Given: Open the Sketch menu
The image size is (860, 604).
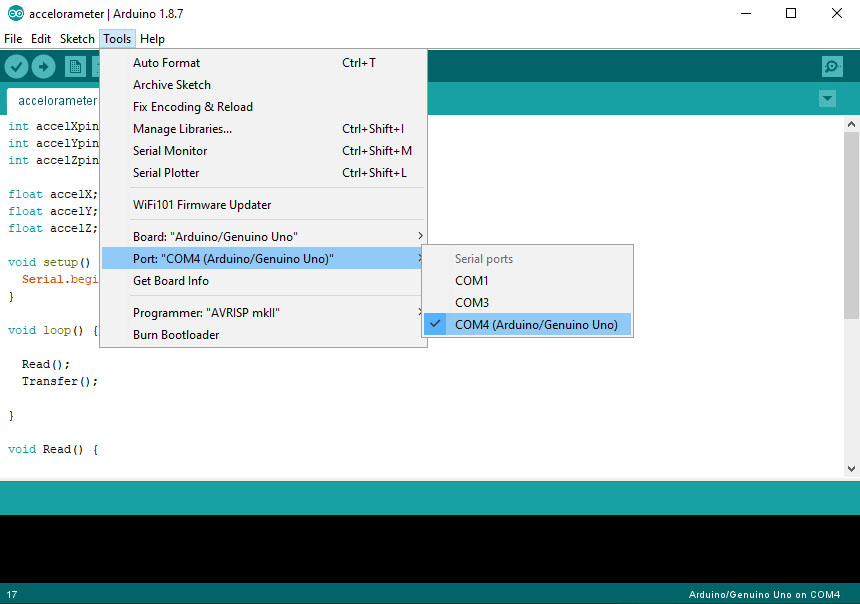Looking at the screenshot, I should tap(77, 39).
